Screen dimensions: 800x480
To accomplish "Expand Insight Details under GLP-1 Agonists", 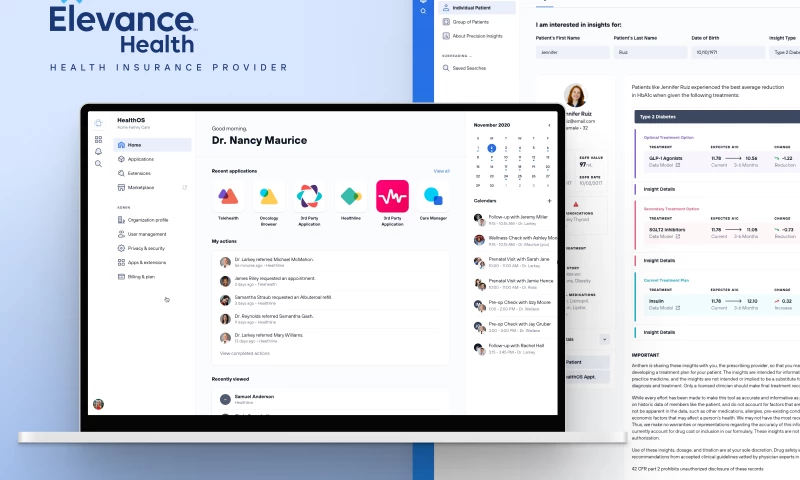I will click(x=660, y=188).
